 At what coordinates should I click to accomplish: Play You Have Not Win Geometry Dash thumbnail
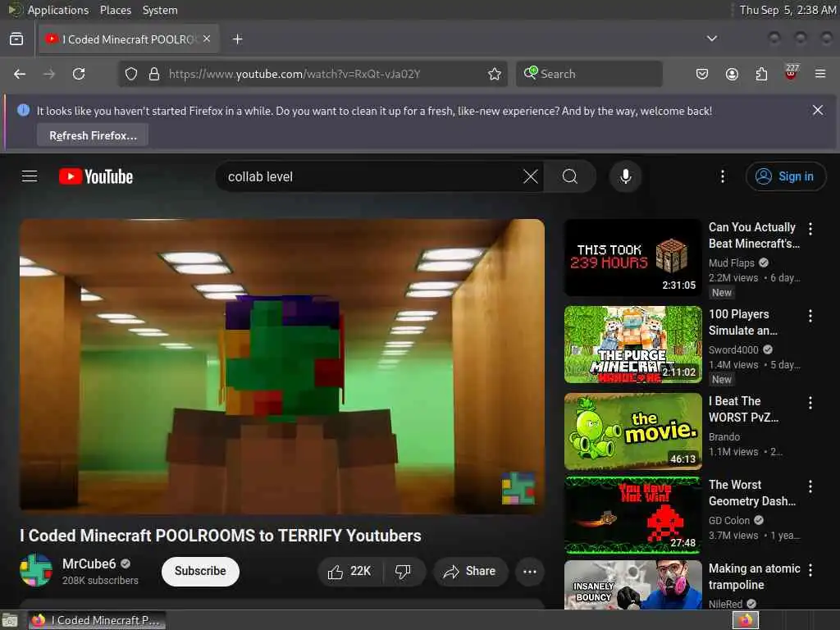point(632,515)
